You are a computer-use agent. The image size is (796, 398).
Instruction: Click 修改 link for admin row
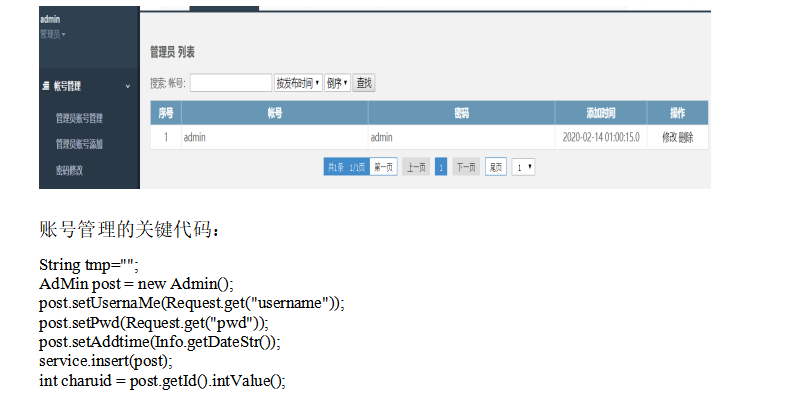point(670,138)
